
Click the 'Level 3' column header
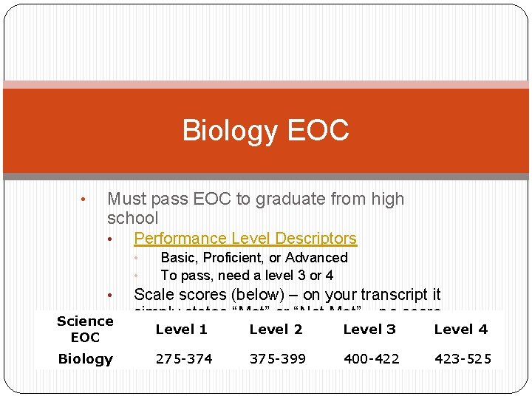click(369, 330)
